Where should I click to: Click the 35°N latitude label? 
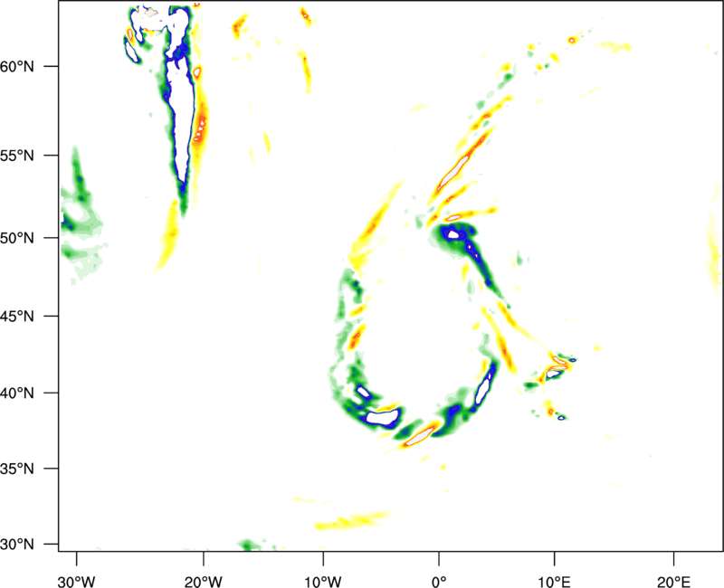(x=17, y=469)
